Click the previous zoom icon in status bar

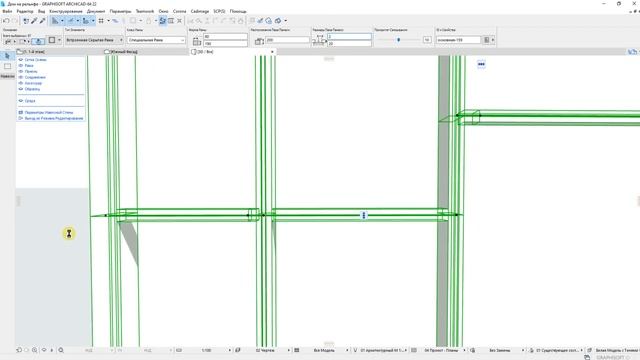coord(19,350)
